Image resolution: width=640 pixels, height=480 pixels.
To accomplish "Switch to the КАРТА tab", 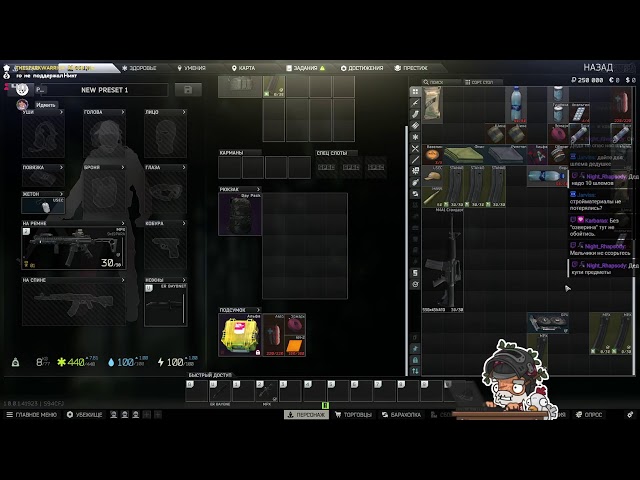I will (x=243, y=68).
